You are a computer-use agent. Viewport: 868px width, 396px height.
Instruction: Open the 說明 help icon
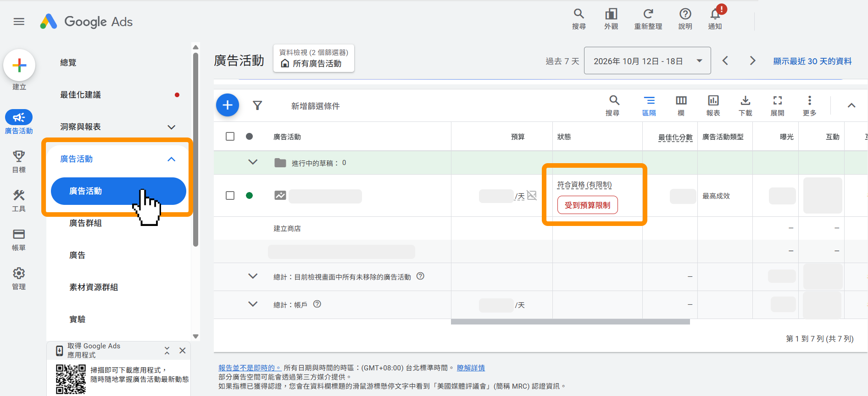685,19
